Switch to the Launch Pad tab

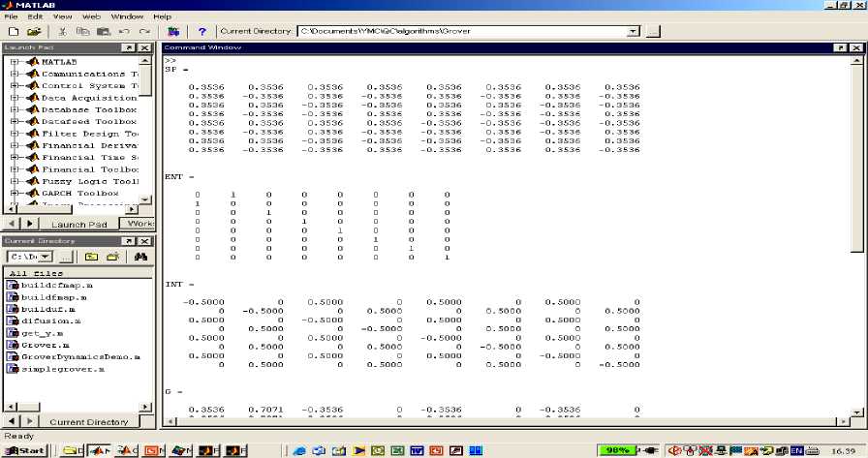point(79,224)
